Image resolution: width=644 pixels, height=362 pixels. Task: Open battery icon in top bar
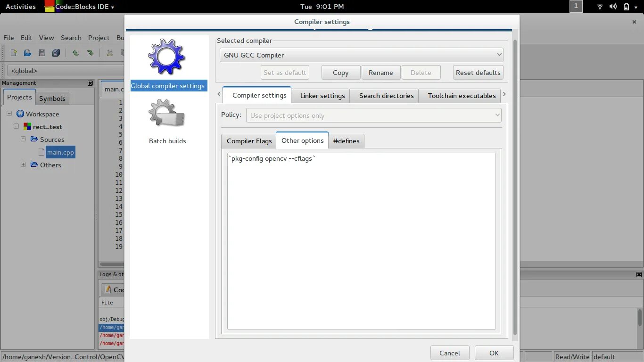(x=626, y=7)
